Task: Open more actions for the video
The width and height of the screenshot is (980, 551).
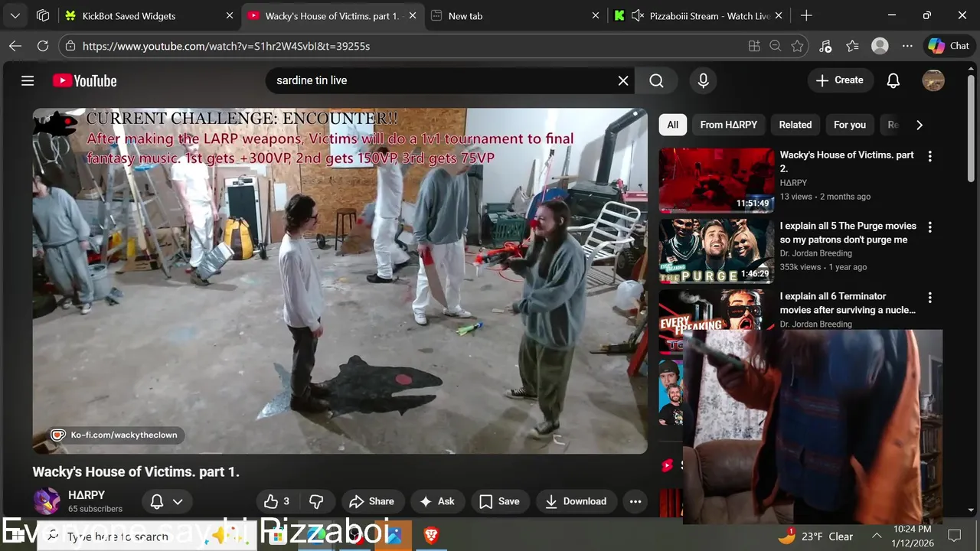Action: 635,501
